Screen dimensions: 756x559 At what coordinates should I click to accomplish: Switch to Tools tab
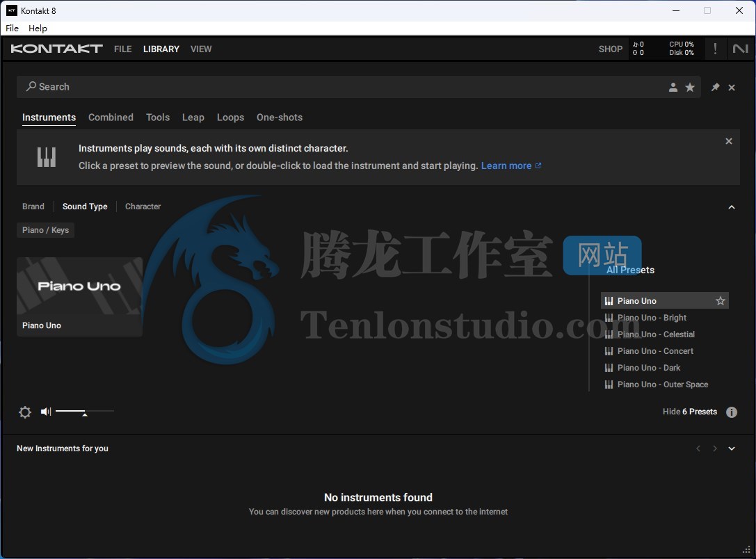[x=158, y=118]
